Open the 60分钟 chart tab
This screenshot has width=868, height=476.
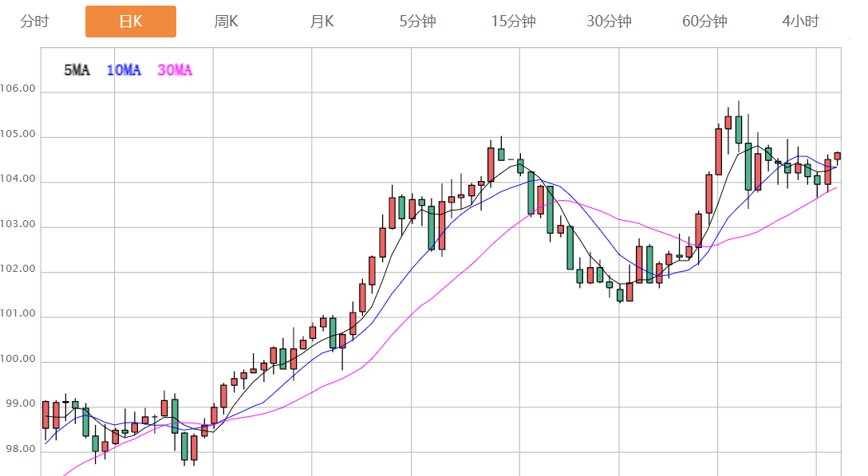[704, 22]
